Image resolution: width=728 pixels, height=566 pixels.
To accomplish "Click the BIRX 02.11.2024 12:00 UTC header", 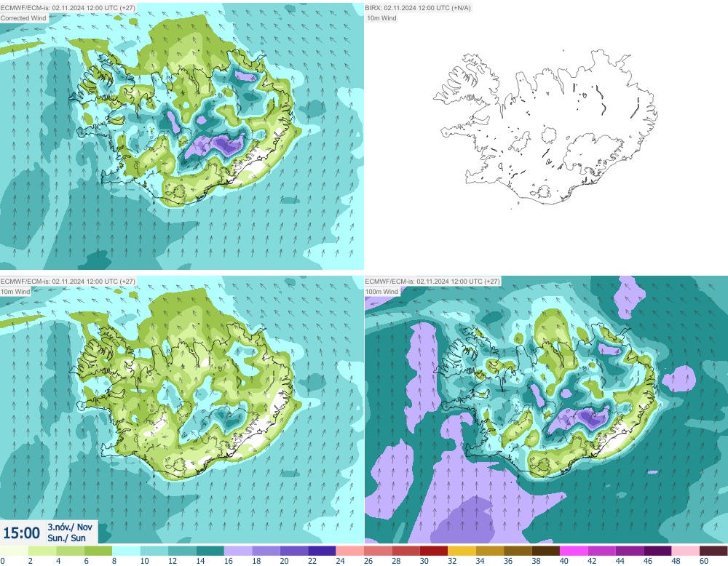I will [x=418, y=8].
